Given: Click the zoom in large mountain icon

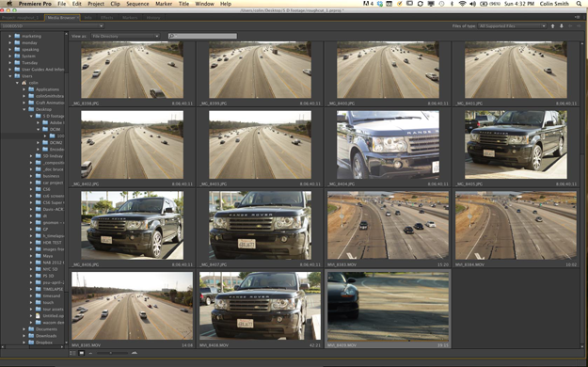Looking at the screenshot, I should [135, 353].
